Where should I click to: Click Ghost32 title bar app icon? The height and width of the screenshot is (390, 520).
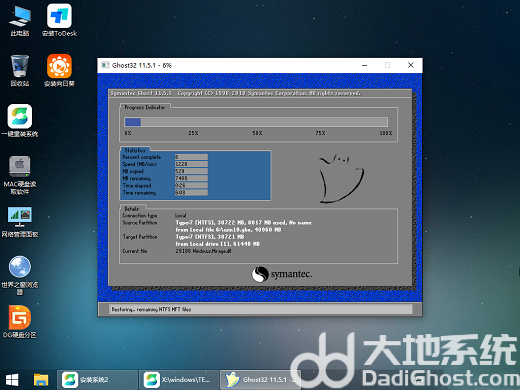(x=105, y=65)
